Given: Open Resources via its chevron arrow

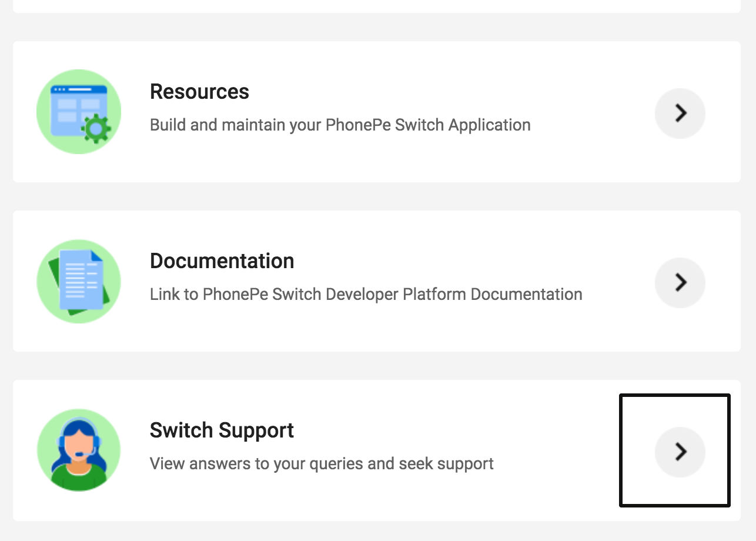Looking at the screenshot, I should pyautogui.click(x=680, y=113).
